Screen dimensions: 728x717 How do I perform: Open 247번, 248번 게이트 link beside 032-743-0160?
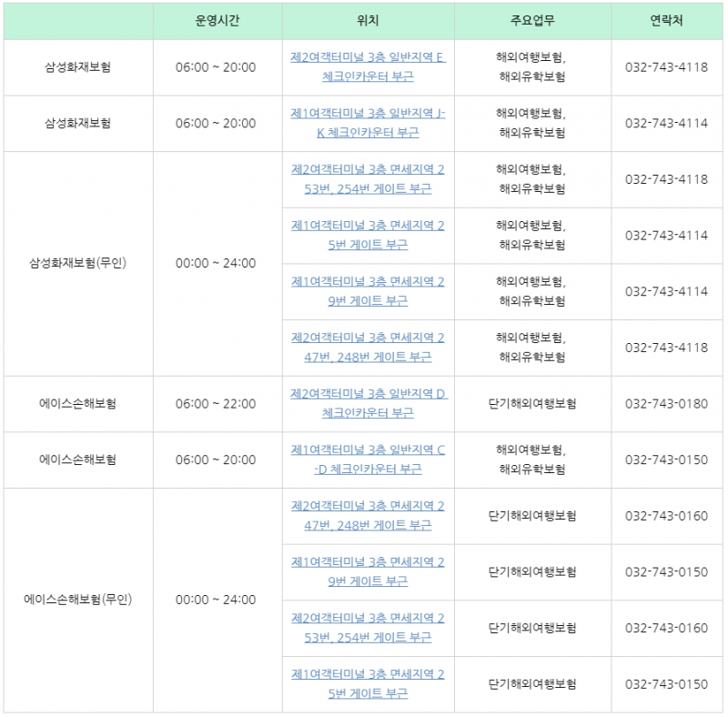click(x=368, y=516)
